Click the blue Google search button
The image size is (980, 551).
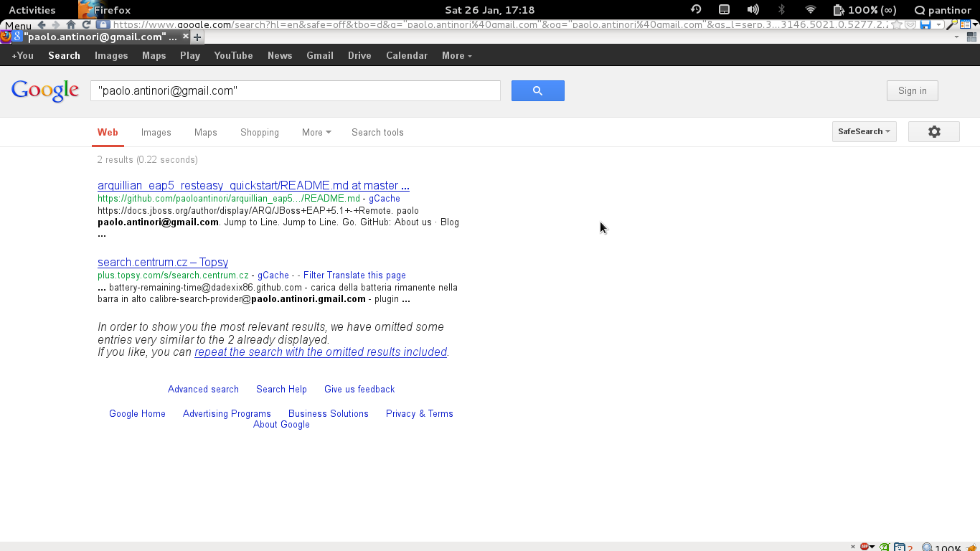pos(538,90)
